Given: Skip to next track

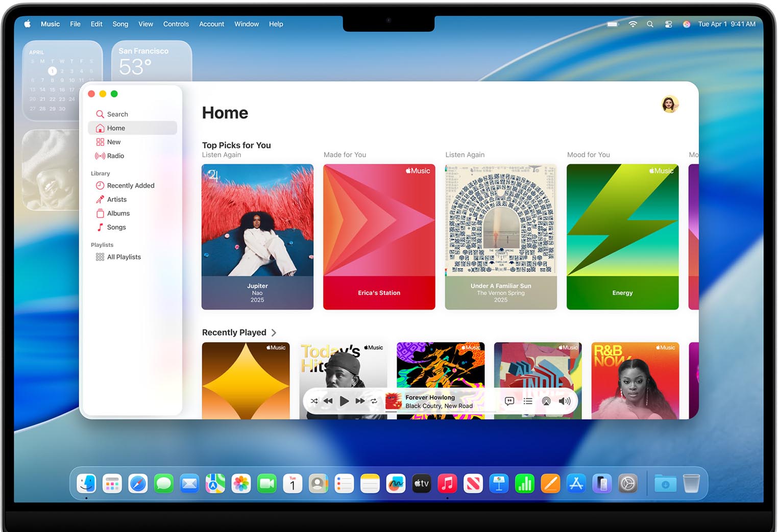Looking at the screenshot, I should (x=360, y=401).
